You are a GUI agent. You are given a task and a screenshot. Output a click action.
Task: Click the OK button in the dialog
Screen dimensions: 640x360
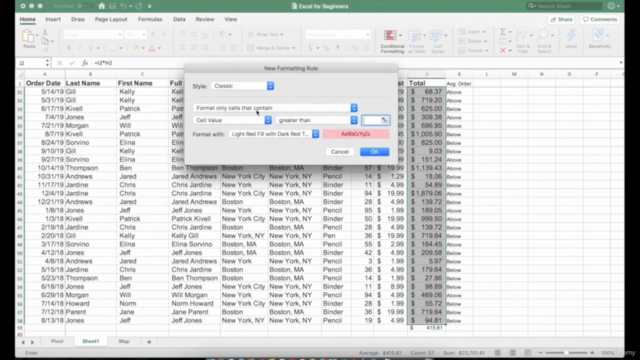click(x=374, y=152)
